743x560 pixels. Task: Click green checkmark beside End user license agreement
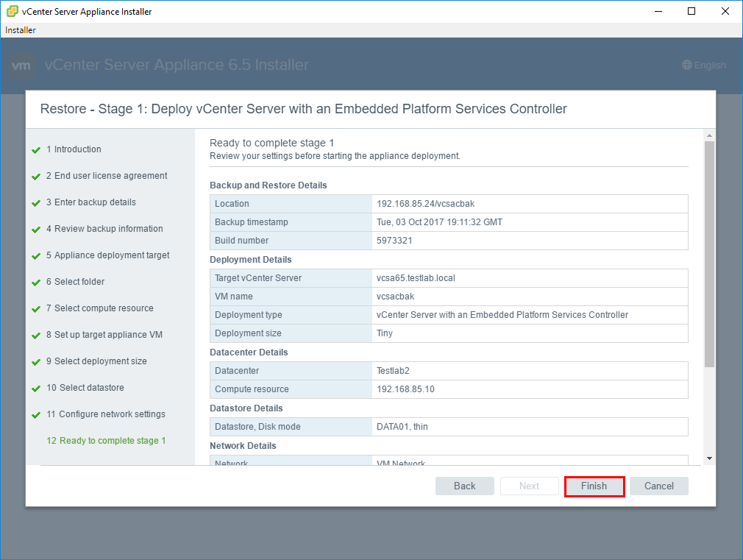(36, 177)
